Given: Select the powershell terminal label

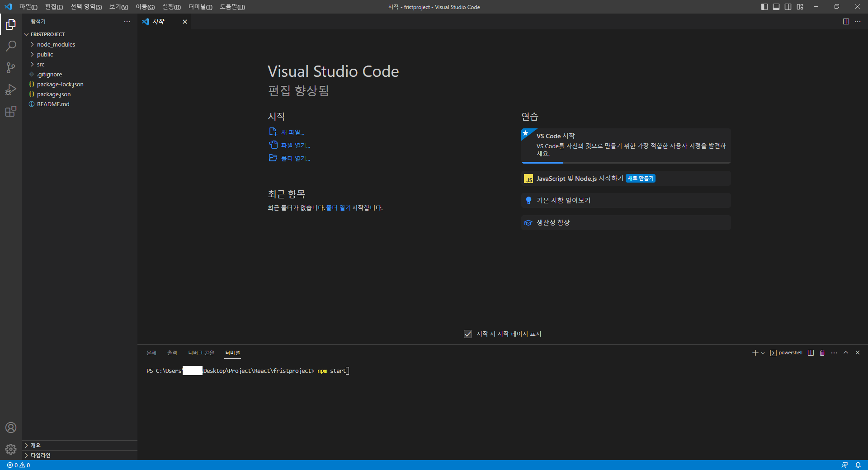Looking at the screenshot, I should [787, 352].
